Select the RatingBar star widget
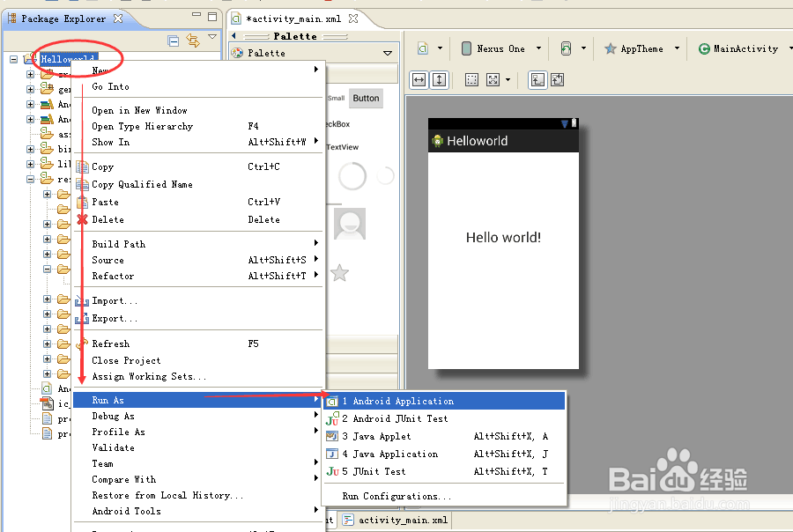 pyautogui.click(x=339, y=273)
